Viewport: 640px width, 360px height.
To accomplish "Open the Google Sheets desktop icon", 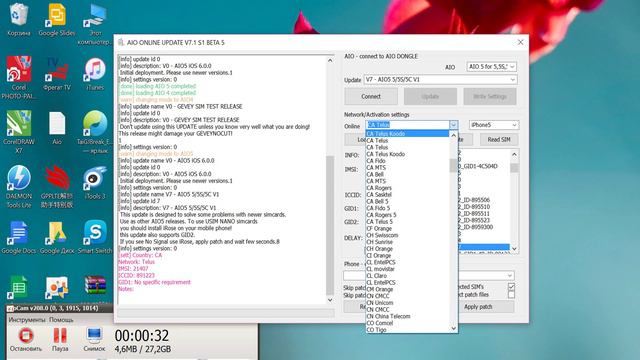I will click(x=19, y=287).
